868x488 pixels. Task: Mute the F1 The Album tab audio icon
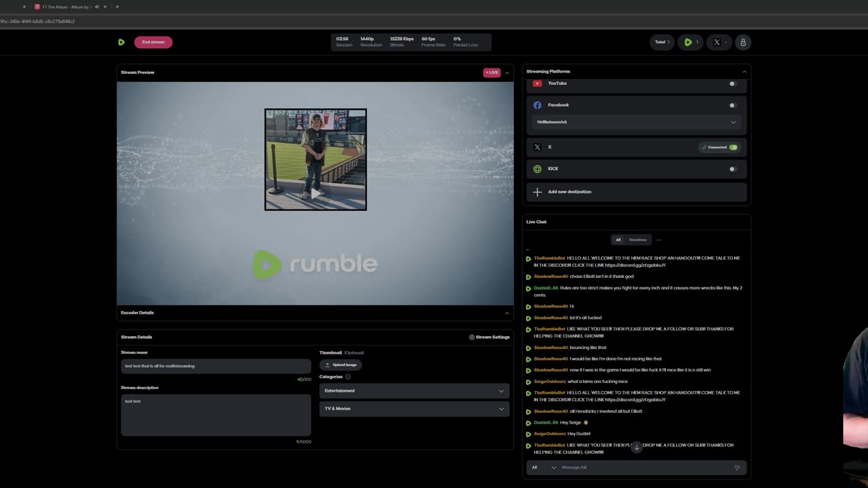click(96, 7)
